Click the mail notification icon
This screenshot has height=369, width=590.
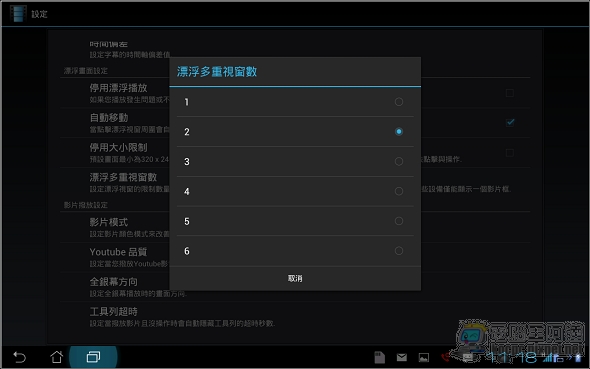tap(401, 357)
